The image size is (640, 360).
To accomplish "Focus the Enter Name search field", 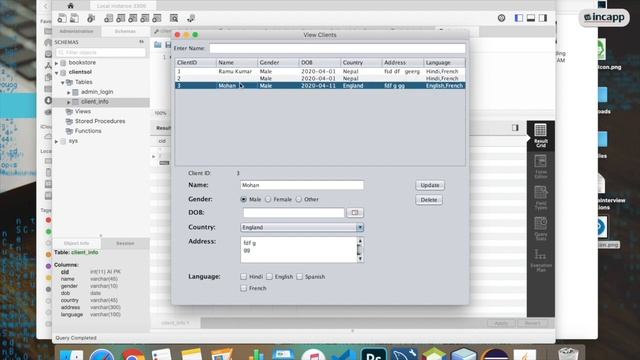I will click(337, 48).
